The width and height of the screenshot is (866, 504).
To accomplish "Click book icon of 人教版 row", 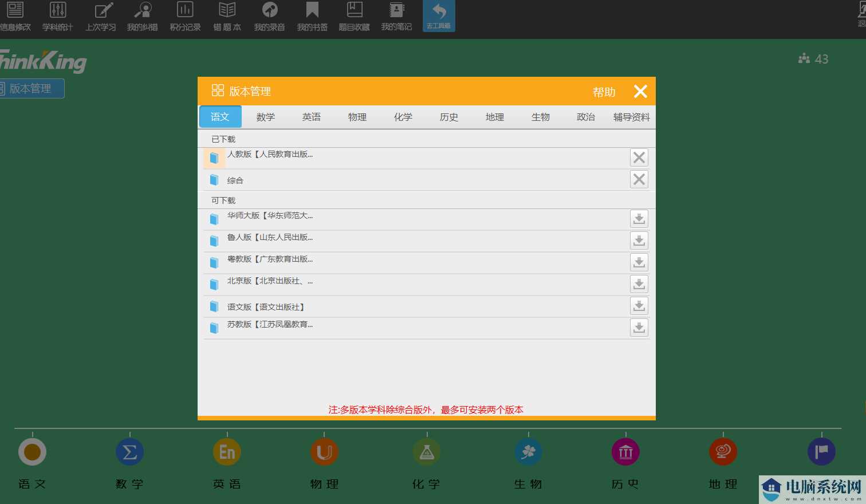I will click(214, 157).
